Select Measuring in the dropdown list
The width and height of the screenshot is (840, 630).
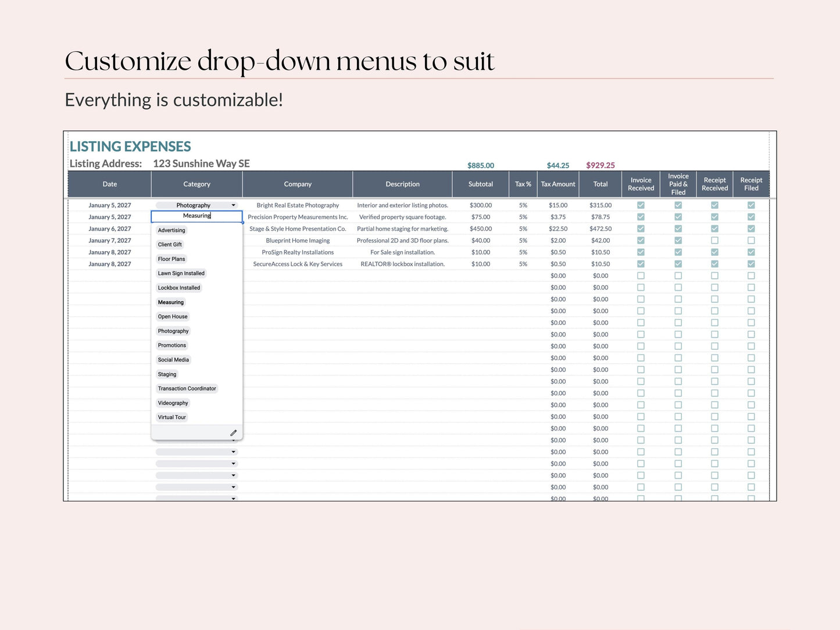pyautogui.click(x=171, y=302)
